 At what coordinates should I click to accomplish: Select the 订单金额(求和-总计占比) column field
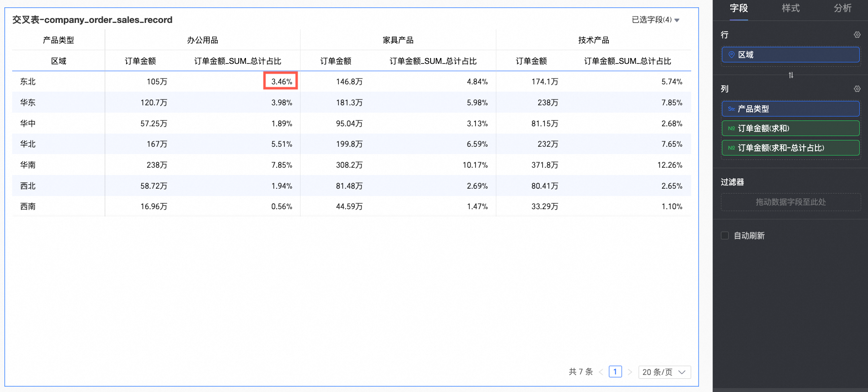[x=790, y=148]
